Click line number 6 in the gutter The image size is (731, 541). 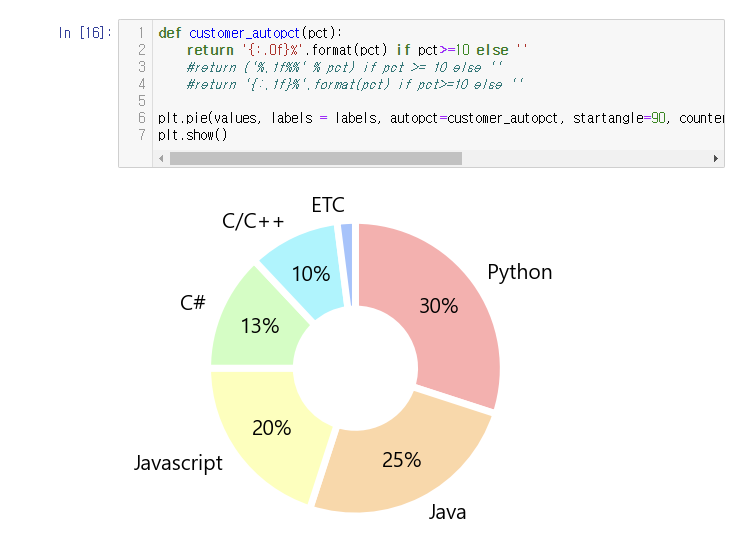click(x=142, y=118)
